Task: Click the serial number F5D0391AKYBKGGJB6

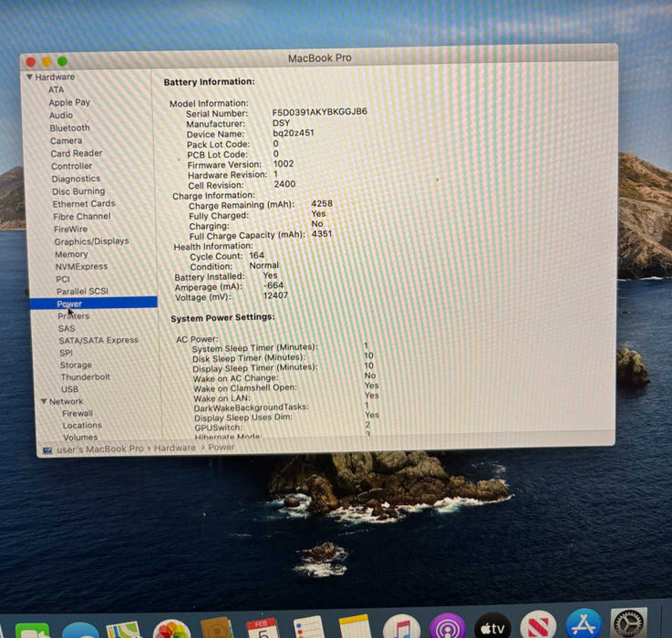Action: tap(320, 112)
